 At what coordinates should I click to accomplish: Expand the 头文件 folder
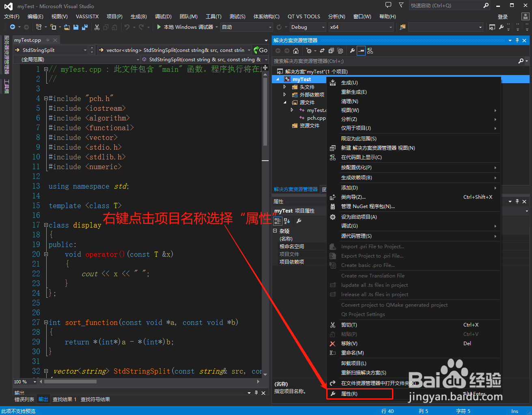click(x=284, y=87)
